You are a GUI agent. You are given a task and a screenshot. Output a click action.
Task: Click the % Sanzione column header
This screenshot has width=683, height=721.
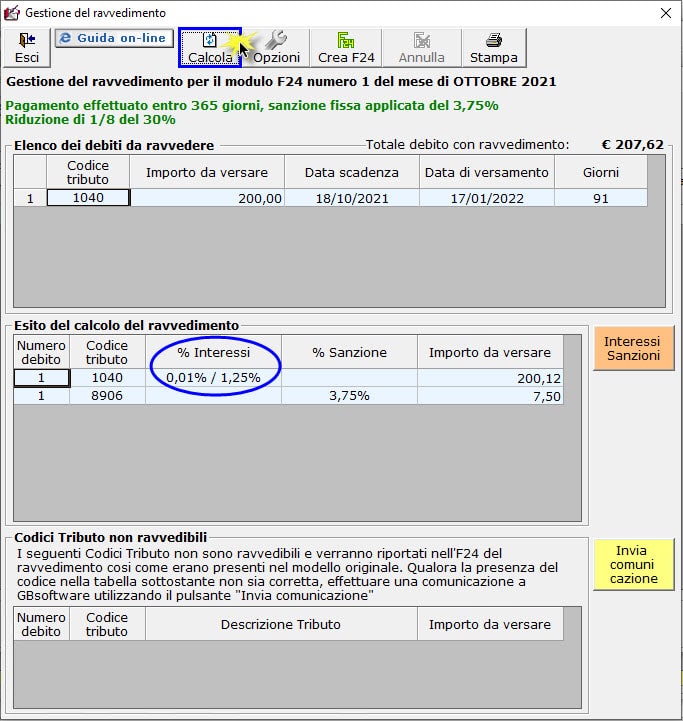350,352
